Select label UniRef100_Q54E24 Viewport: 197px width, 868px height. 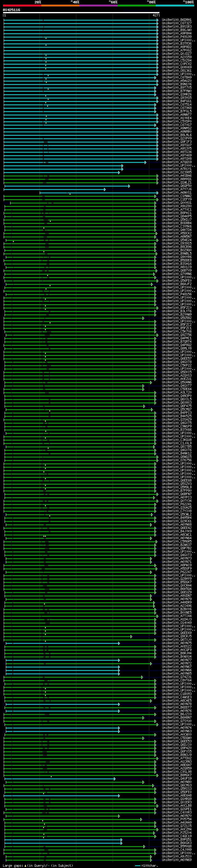[177, 240]
